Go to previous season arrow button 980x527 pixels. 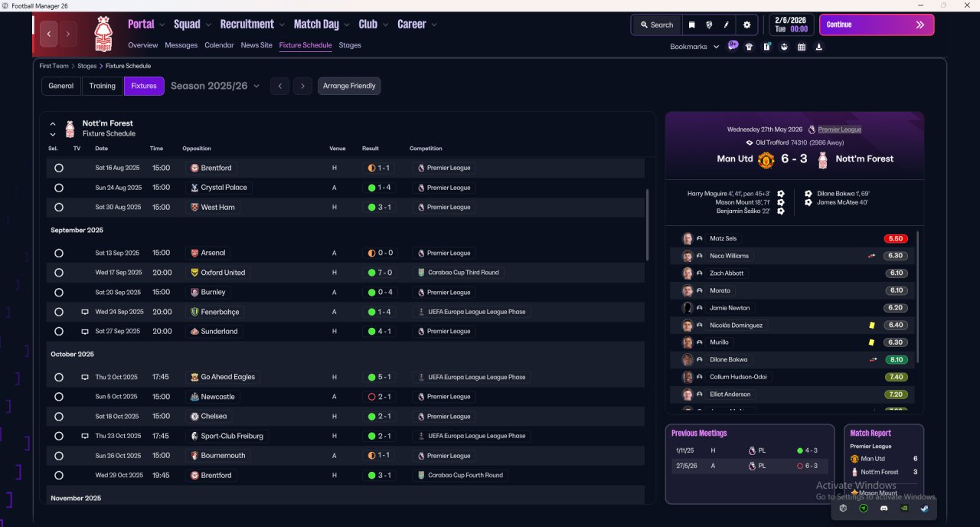[280, 86]
